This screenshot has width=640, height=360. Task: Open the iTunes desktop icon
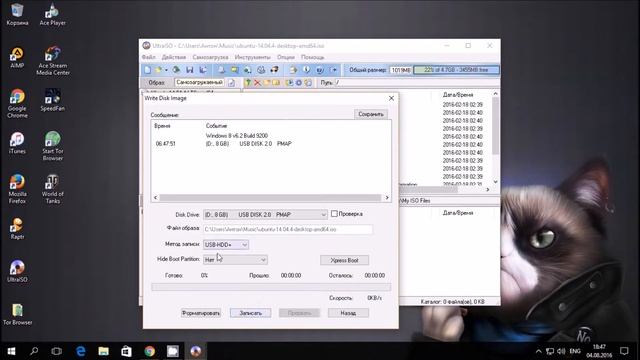(x=17, y=143)
